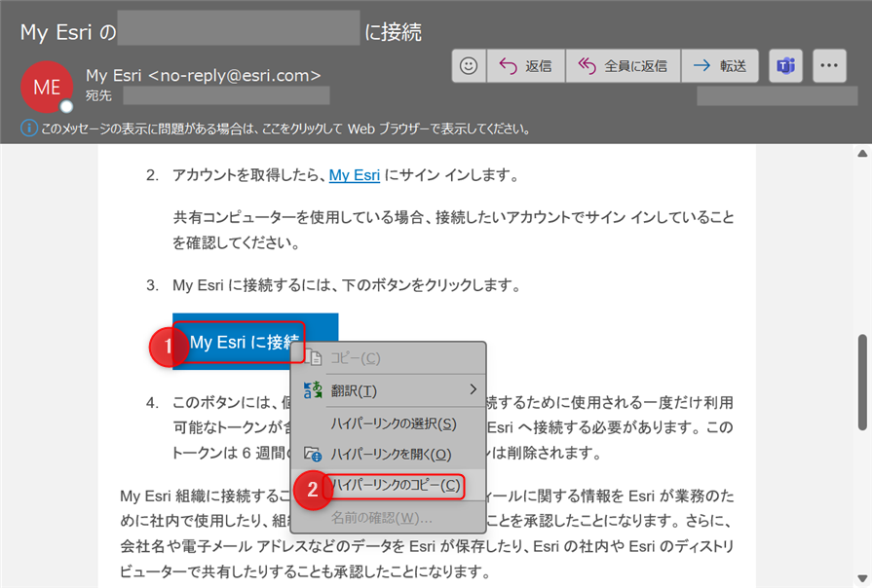Click the 返信 reply button
Screen dimensions: 872x588
(x=526, y=66)
